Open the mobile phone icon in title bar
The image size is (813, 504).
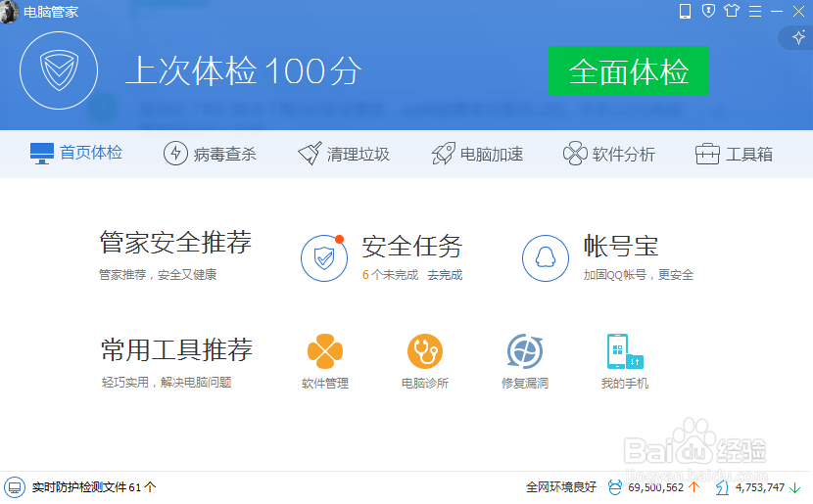[x=685, y=11]
